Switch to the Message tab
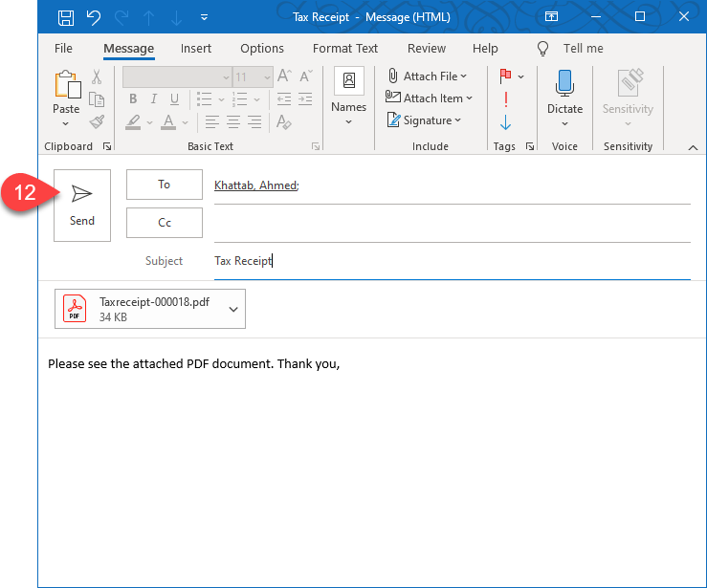 click(128, 48)
